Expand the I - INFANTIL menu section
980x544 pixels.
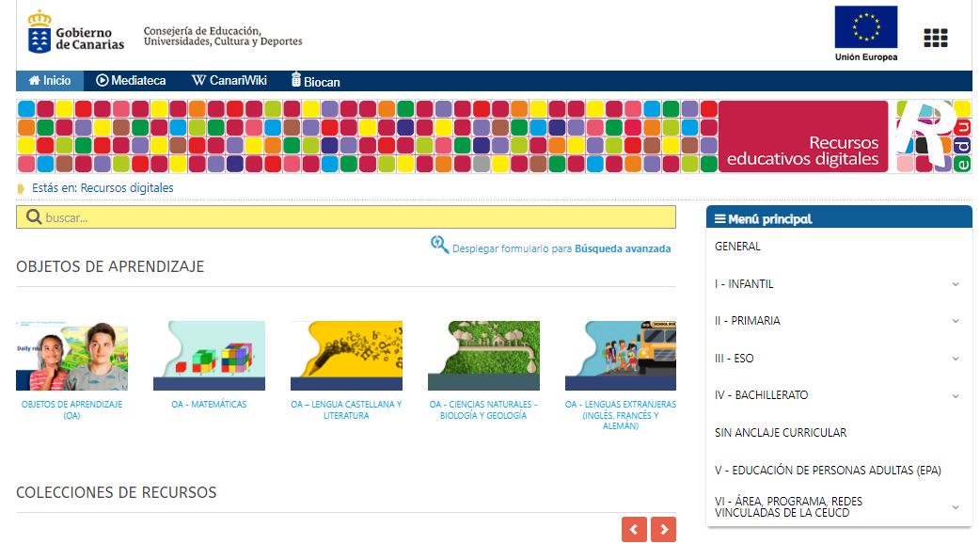coord(955,284)
